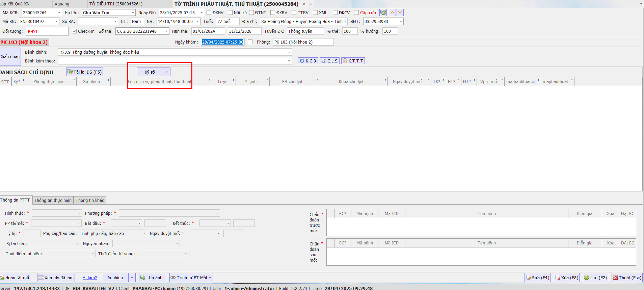The image size is (644, 290).
Task: Go to previous record with up arrow
Action: [x=392, y=12]
